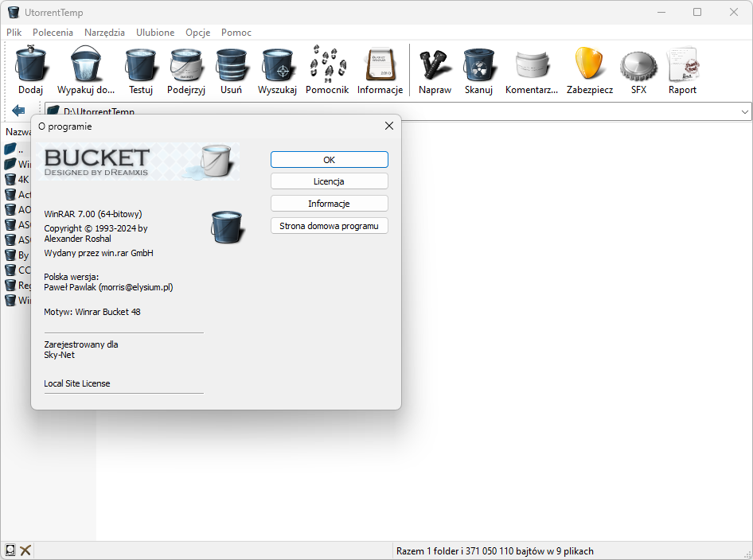Select the 4K archive bucket icon in file list
Screen dimensions: 753x560
coord(10,180)
